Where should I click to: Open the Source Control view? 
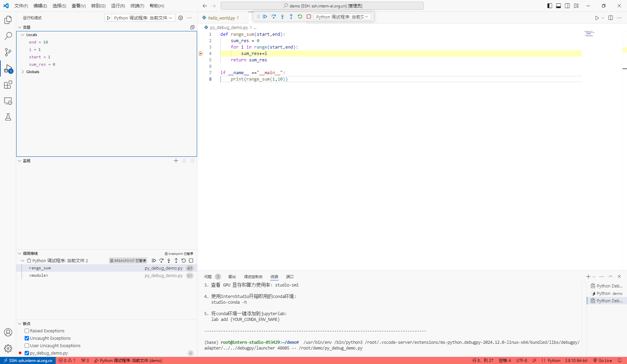(8, 52)
